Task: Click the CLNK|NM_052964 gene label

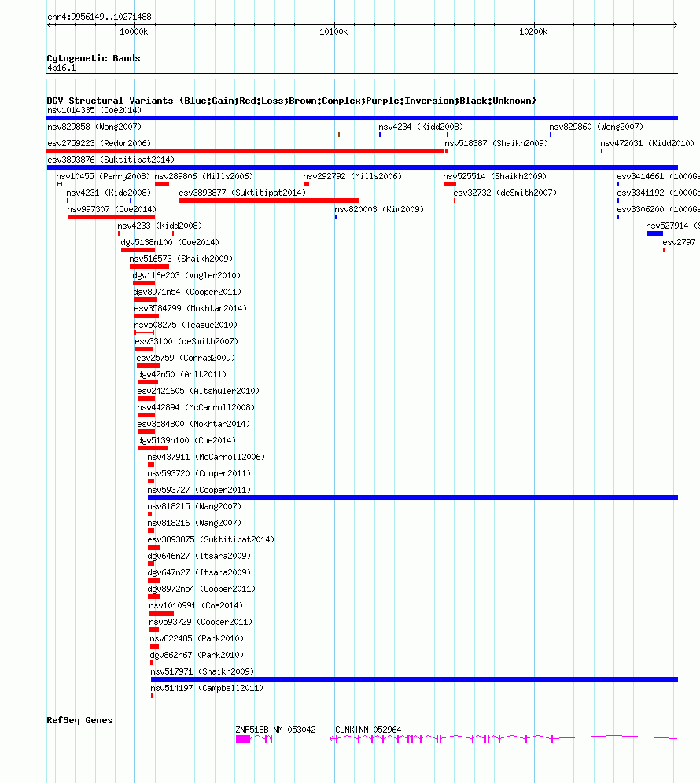Action: tap(368, 730)
